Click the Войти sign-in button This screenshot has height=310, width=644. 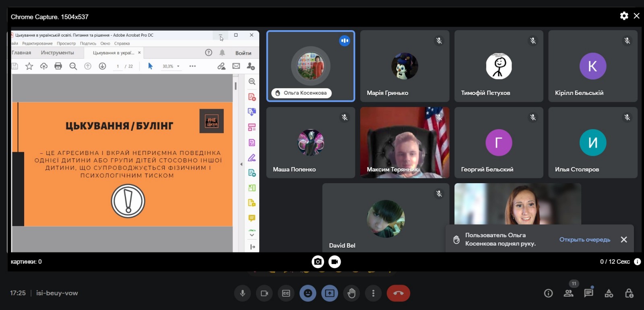(x=243, y=53)
